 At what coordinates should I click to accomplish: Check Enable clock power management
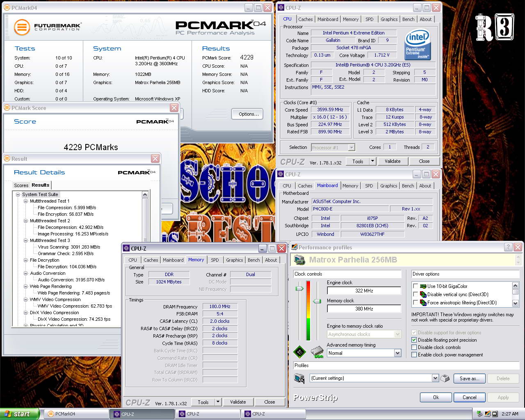[414, 355]
